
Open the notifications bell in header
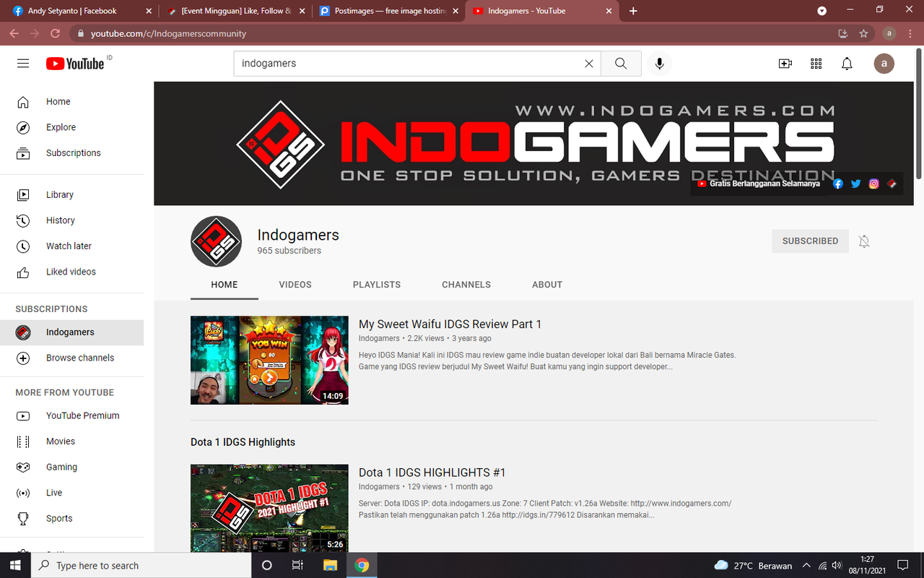click(x=847, y=64)
